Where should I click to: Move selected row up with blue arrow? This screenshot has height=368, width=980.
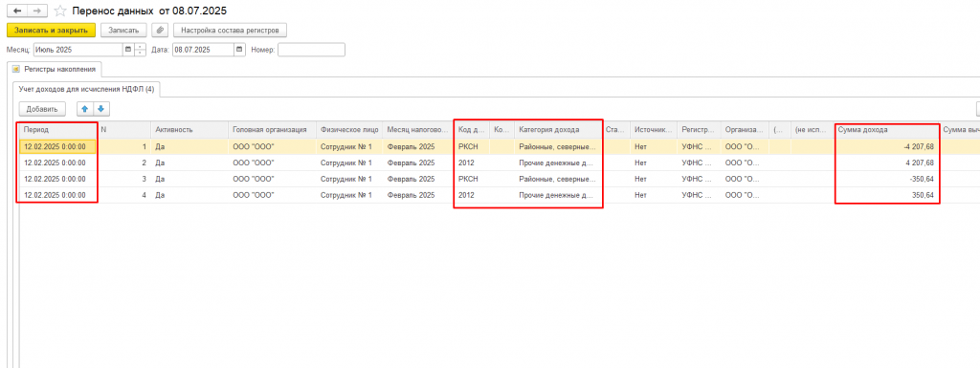tap(85, 109)
